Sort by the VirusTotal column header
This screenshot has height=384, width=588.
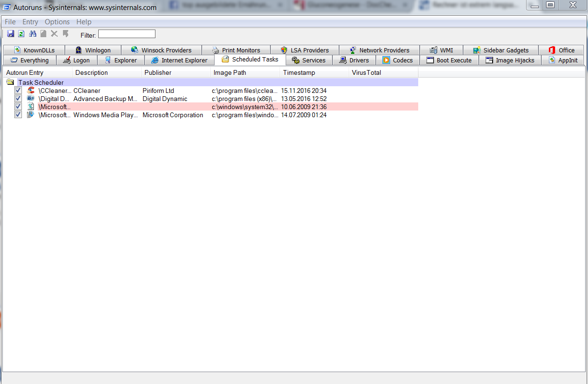point(384,72)
